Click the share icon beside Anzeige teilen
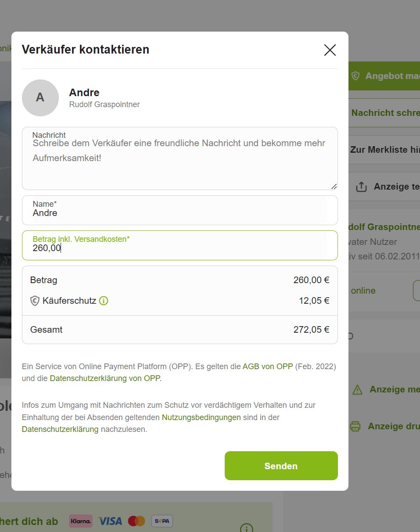 tap(361, 187)
